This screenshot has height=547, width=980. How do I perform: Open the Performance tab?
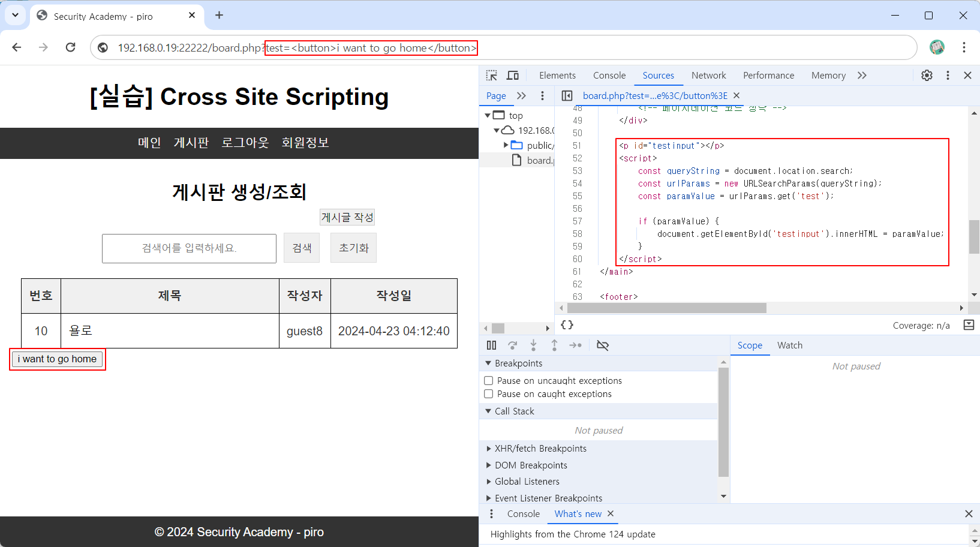point(769,76)
